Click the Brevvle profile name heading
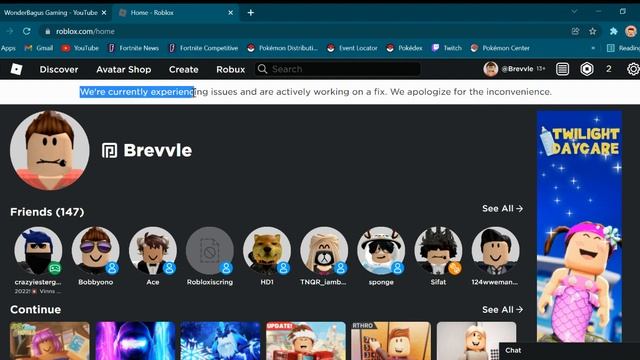 coord(158,151)
